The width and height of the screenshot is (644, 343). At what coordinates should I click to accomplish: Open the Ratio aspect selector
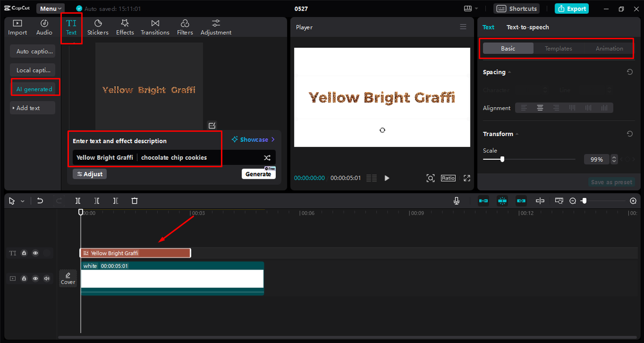(x=448, y=178)
